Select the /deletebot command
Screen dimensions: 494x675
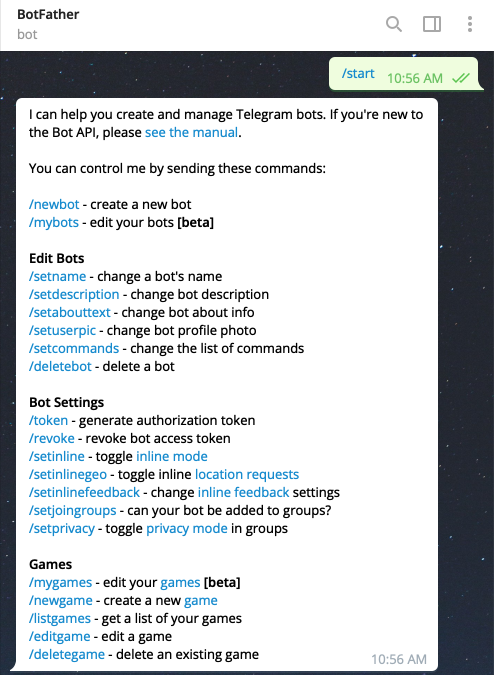coord(60,366)
